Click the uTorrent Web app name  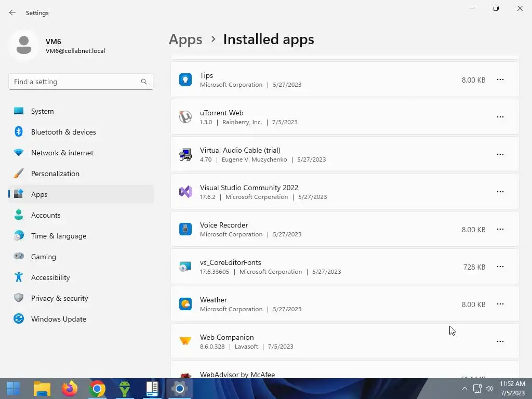point(221,113)
